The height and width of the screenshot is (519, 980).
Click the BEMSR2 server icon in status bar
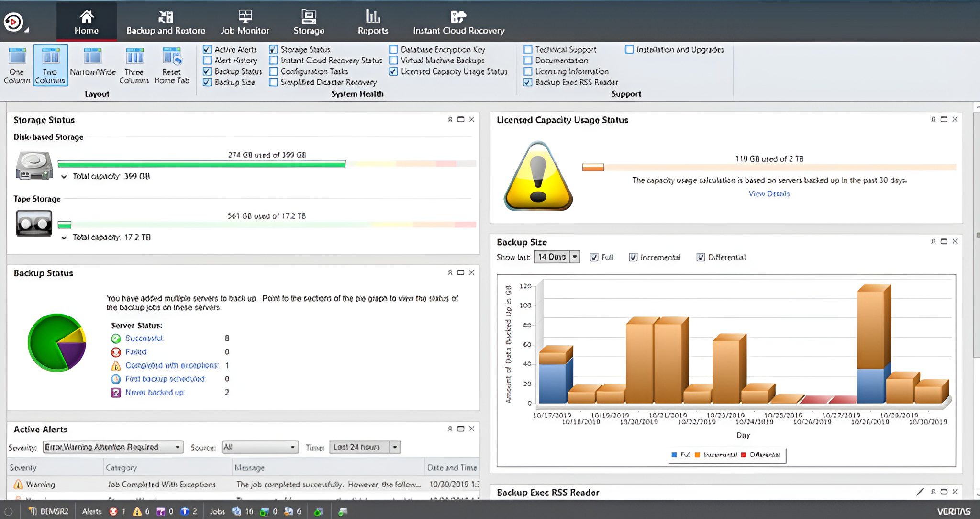33,511
